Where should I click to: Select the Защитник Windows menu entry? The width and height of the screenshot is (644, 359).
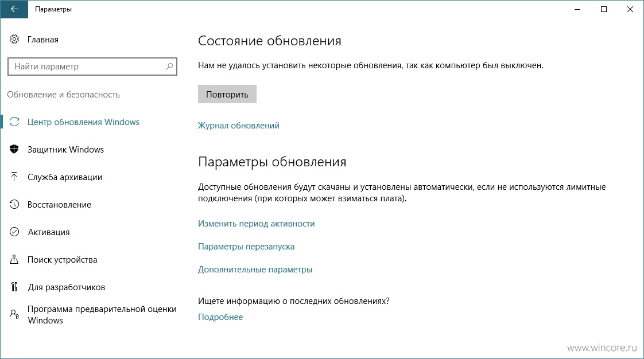(x=65, y=149)
